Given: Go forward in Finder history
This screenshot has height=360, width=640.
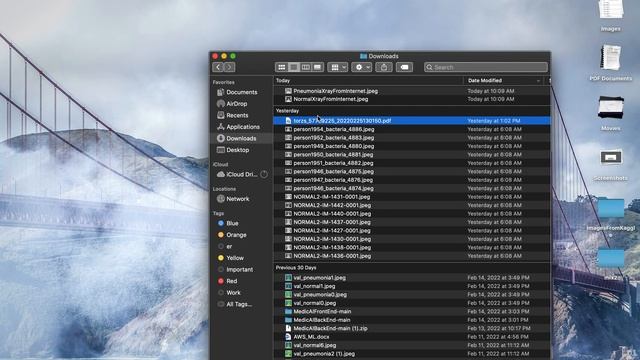Looking at the screenshot, I should tap(229, 67).
